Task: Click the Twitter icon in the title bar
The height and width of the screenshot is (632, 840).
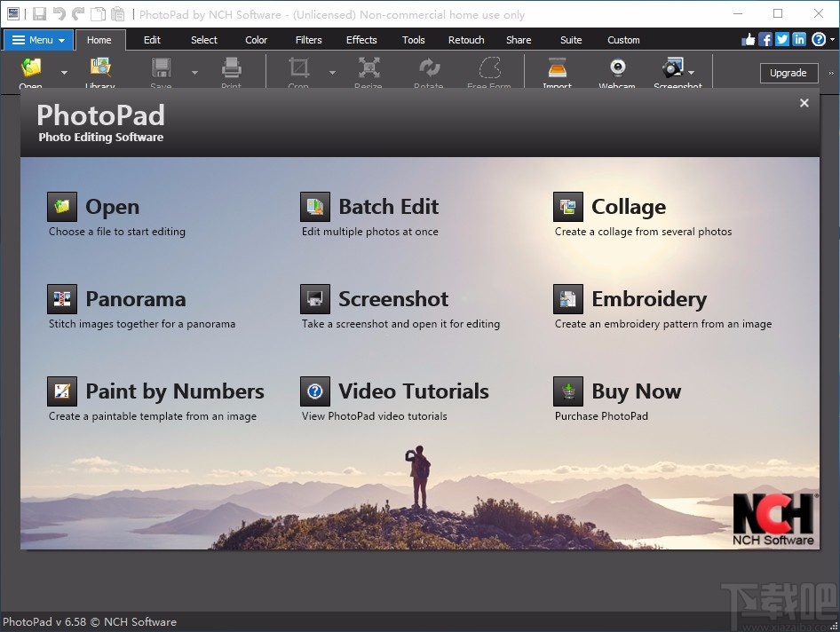Action: (x=781, y=39)
